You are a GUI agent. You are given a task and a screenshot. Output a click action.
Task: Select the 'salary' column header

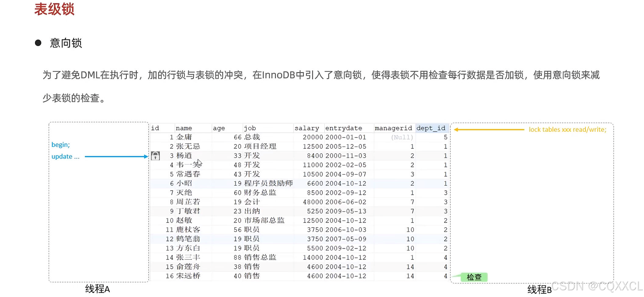point(307,128)
